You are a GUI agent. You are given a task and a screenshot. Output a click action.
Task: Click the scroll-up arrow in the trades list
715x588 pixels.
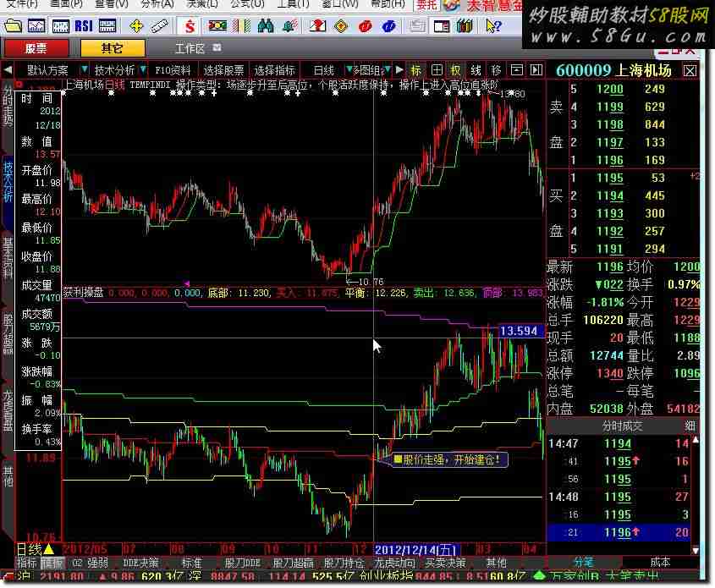pos(696,440)
